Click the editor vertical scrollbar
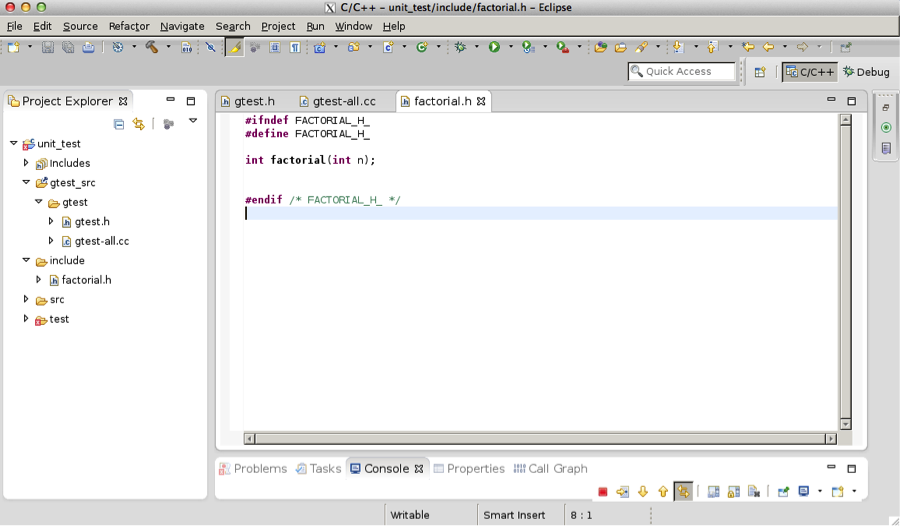The image size is (900, 526). [x=845, y=272]
